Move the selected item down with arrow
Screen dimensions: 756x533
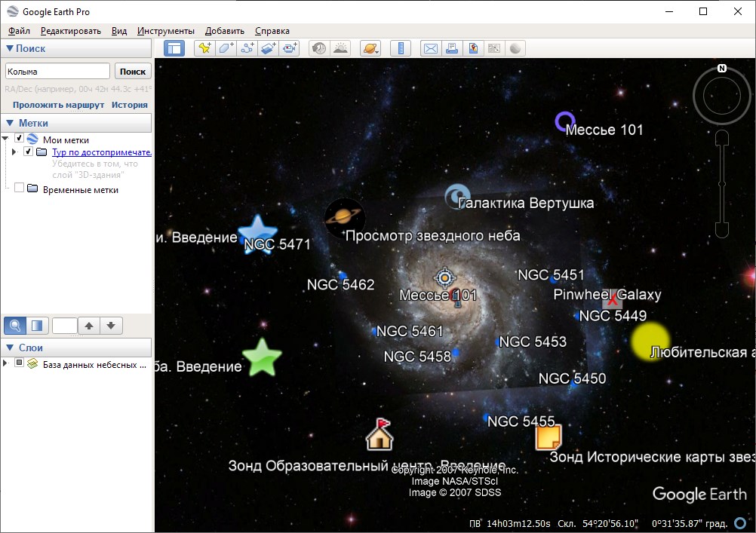coord(111,326)
